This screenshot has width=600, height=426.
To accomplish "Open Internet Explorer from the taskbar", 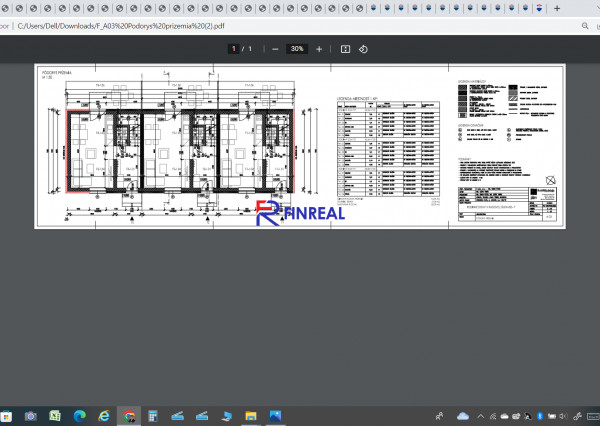I will 104,416.
